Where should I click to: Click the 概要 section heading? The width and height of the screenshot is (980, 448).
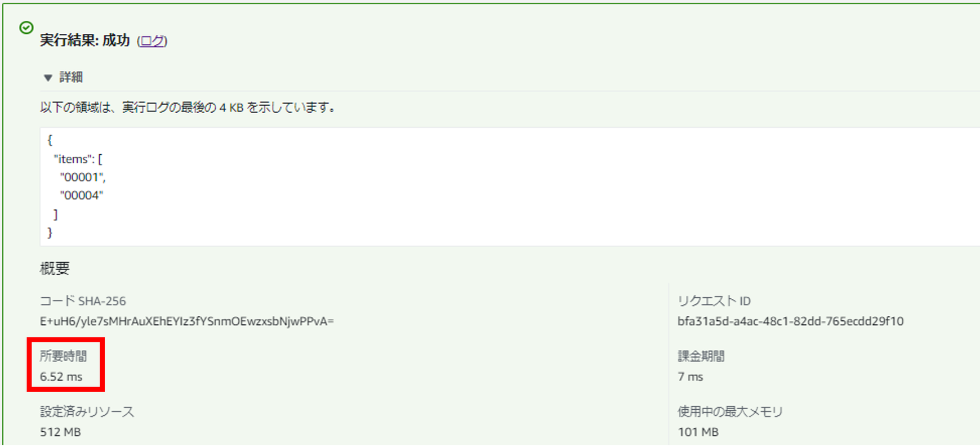pyautogui.click(x=55, y=268)
